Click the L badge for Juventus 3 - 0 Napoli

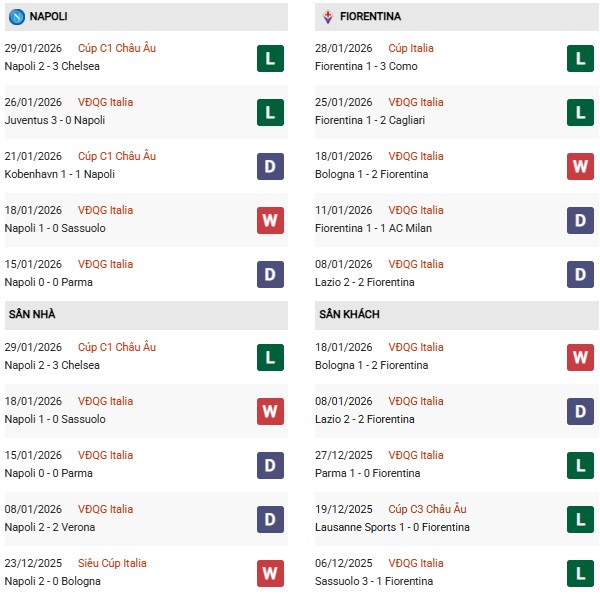tap(270, 112)
